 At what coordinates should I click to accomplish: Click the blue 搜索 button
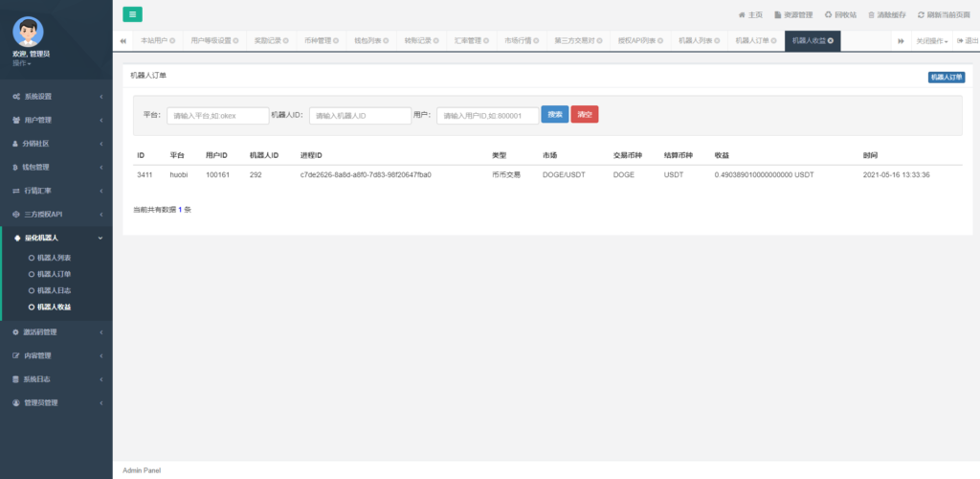554,114
